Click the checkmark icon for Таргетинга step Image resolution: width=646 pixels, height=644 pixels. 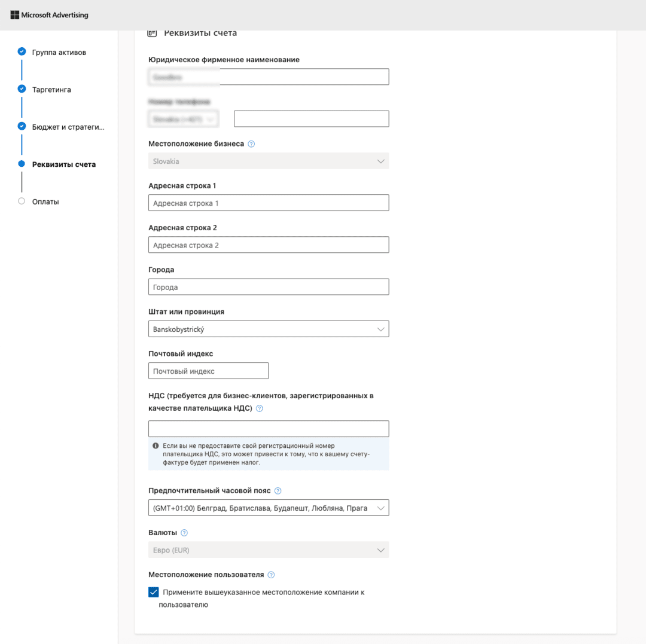pos(22,89)
